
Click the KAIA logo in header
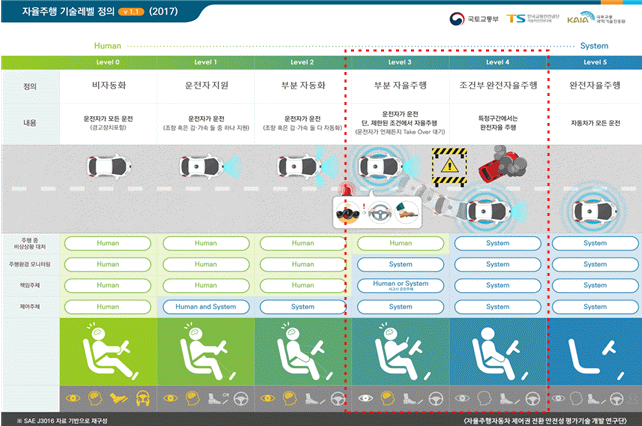(x=596, y=18)
